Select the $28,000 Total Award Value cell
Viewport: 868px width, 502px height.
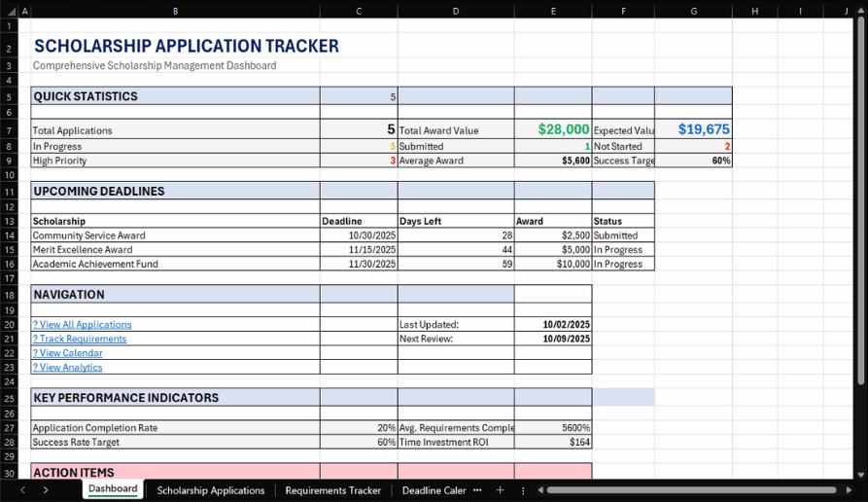tap(552, 129)
